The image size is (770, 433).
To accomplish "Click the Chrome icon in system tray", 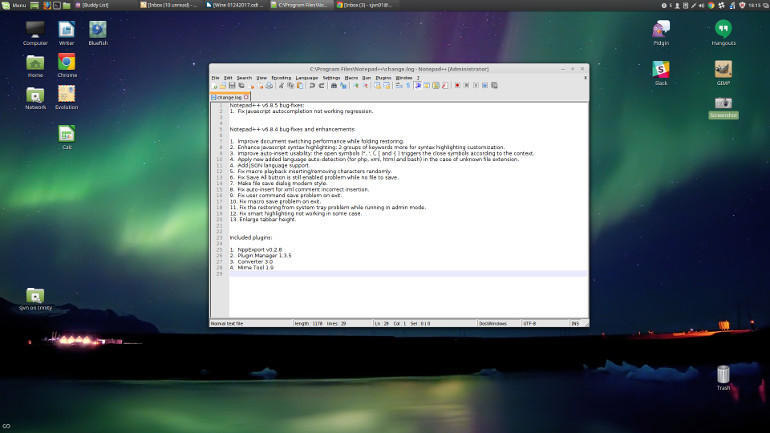I will (711, 5).
